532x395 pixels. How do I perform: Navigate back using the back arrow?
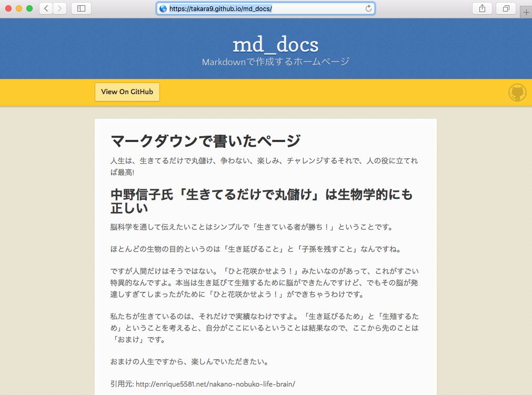[x=45, y=8]
